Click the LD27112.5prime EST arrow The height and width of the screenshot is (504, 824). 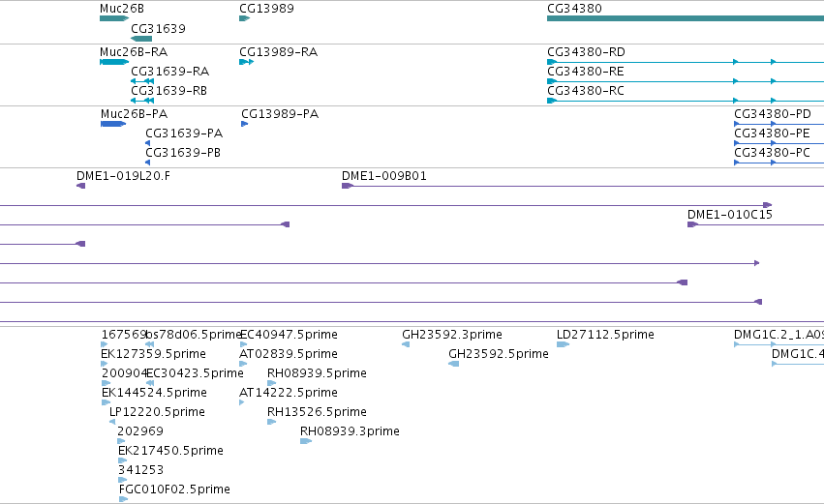coord(563,345)
